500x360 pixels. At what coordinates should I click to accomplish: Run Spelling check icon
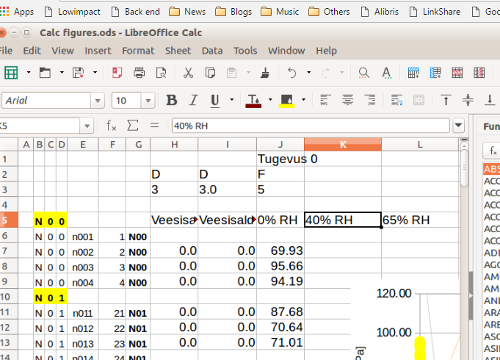pyautogui.click(x=386, y=72)
